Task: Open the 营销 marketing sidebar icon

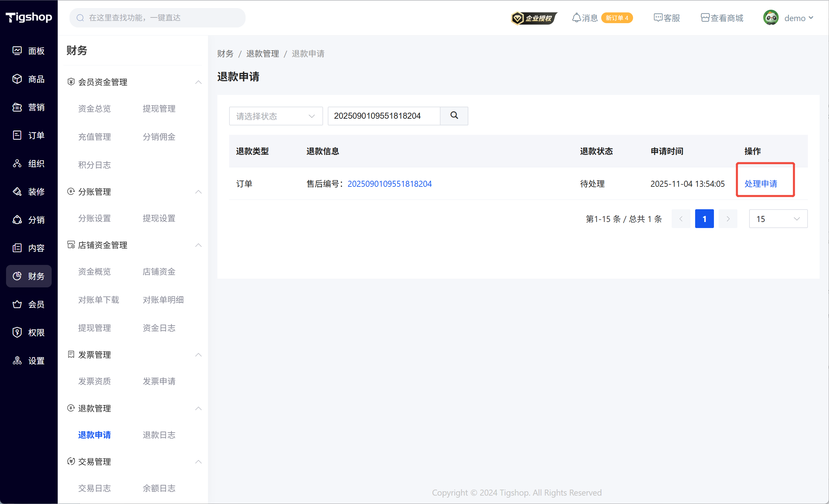Action: [17, 107]
